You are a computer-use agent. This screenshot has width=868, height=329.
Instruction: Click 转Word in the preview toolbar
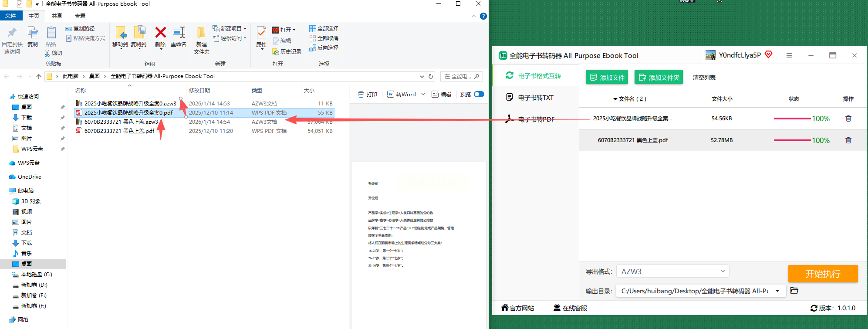[x=402, y=95]
